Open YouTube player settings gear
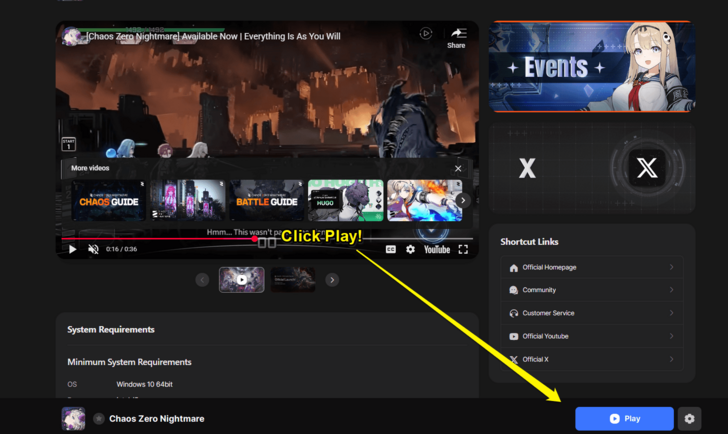The height and width of the screenshot is (434, 728). 410,249
